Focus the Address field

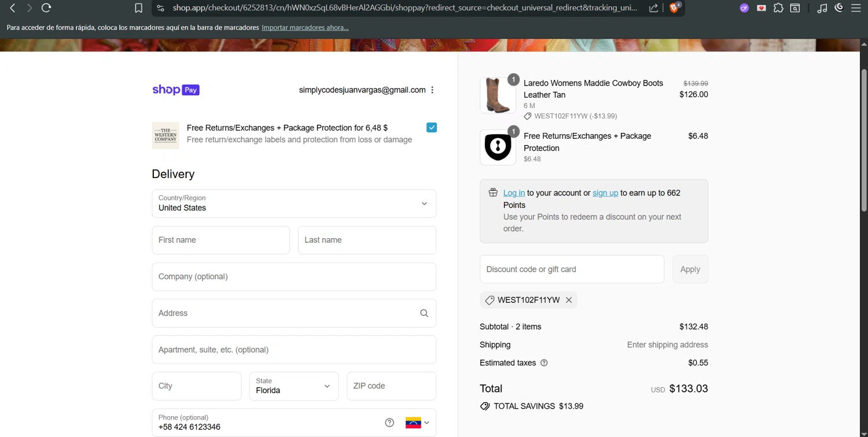294,313
